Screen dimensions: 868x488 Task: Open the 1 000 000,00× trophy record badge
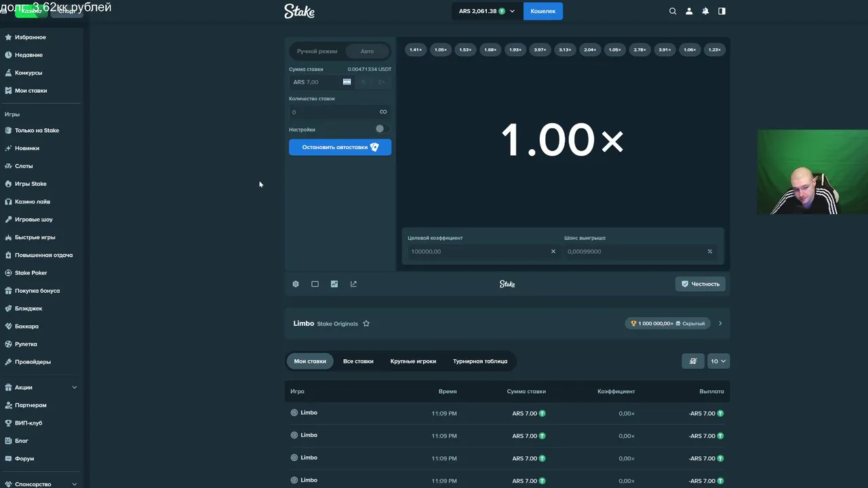tap(668, 323)
